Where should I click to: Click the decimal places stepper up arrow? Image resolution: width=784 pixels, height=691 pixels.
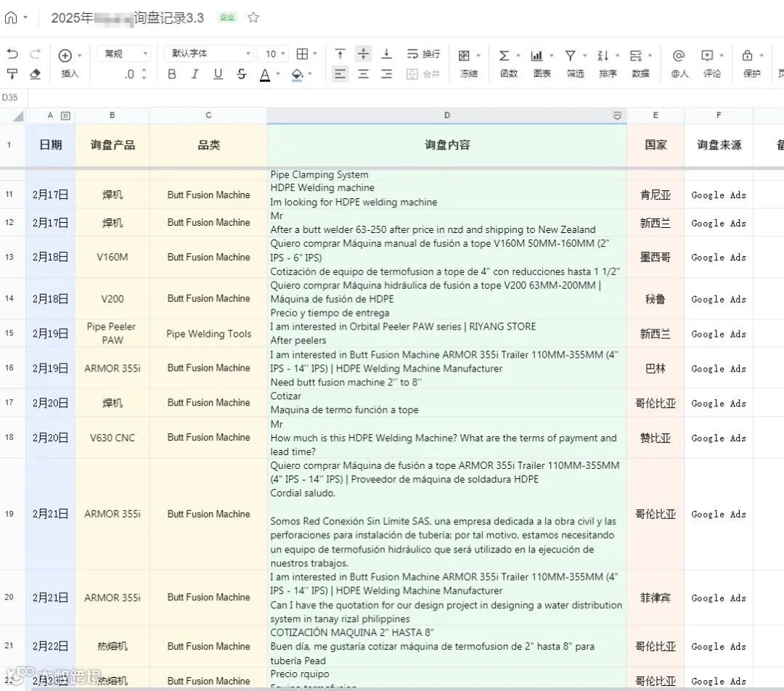[x=144, y=70]
